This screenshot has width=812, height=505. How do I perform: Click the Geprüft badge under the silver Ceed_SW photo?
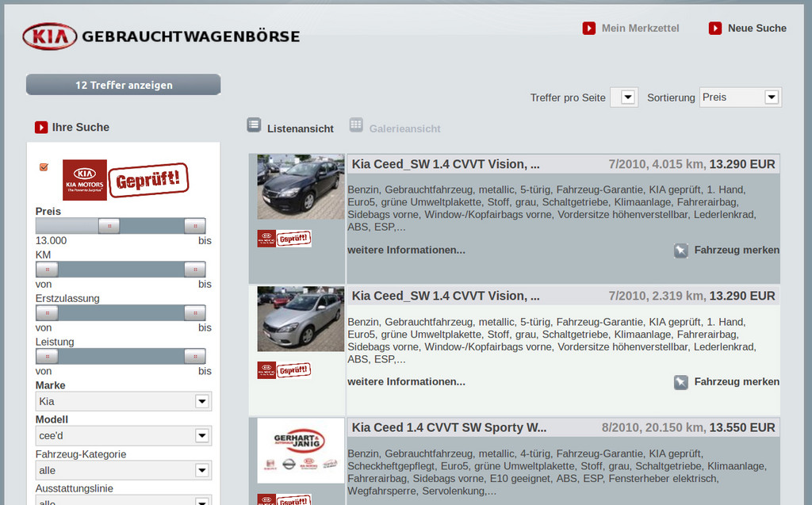point(285,369)
